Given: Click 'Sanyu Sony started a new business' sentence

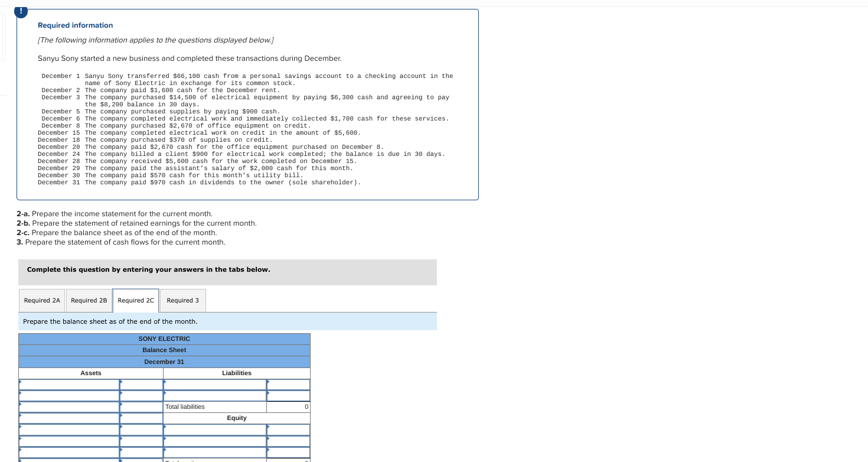Looking at the screenshot, I should coord(190,58).
